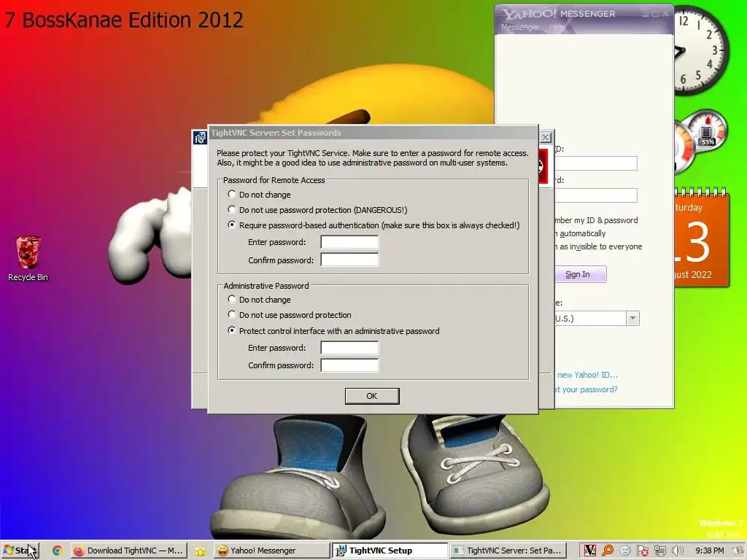Viewport: 747px width, 560px height.
Task: Click volume speaker tray icon
Action: 677,551
